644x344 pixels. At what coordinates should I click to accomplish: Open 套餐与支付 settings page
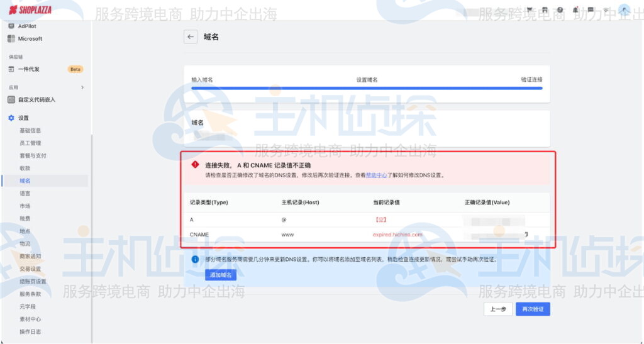tap(33, 155)
